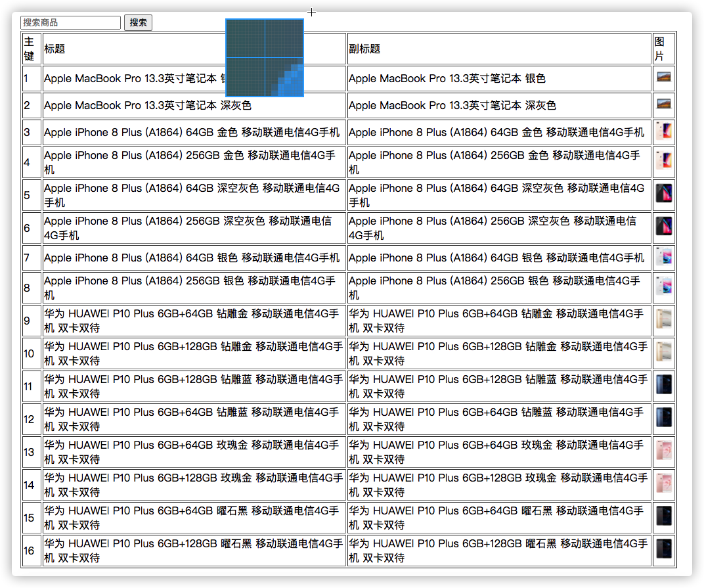Click the pixel magnifier color picker overlay
The height and width of the screenshot is (588, 704).
coord(265,58)
